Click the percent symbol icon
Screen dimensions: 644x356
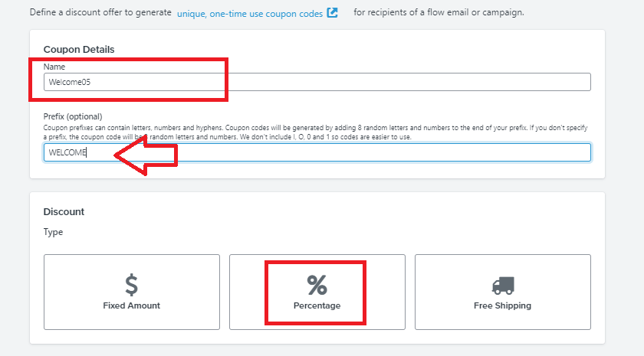317,285
